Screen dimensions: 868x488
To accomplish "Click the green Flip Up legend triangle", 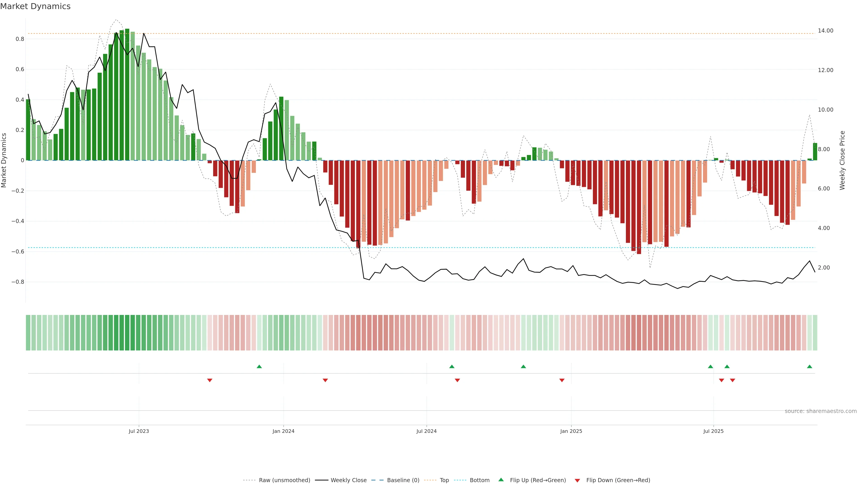I will point(501,480).
